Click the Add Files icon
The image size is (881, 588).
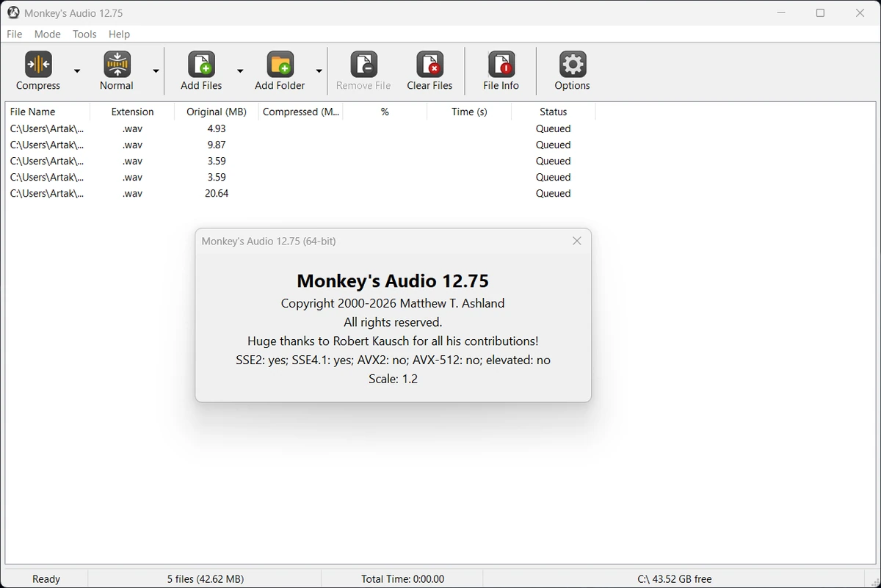pos(201,65)
